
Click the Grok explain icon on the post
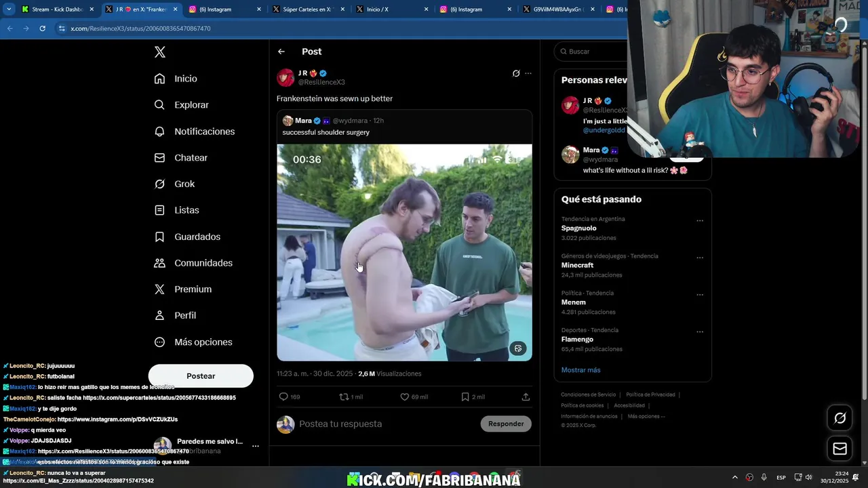click(x=516, y=73)
